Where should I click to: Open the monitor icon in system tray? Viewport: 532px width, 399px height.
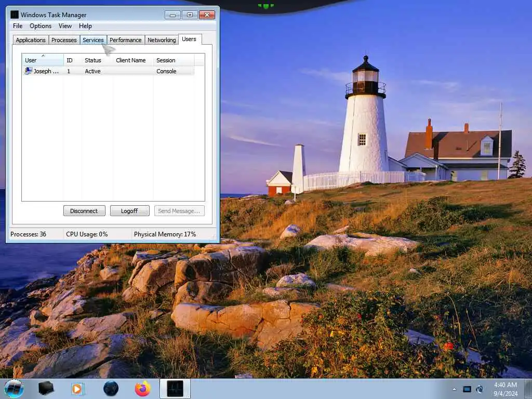click(x=467, y=389)
